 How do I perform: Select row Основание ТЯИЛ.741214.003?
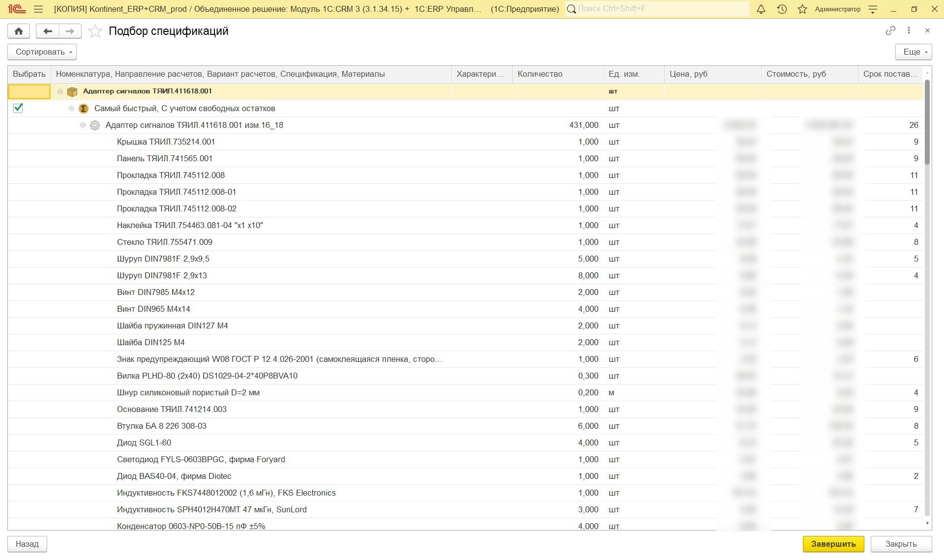tap(466, 410)
